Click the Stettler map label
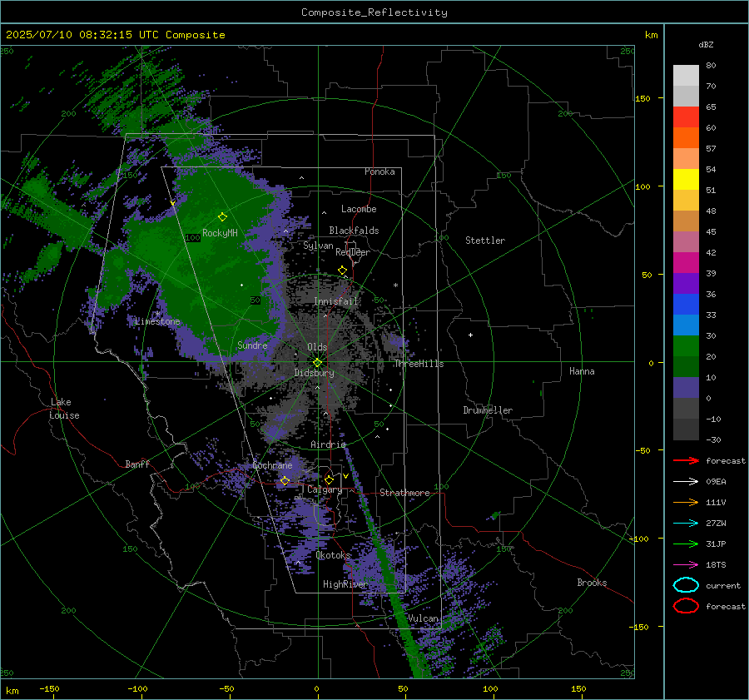 485,241
